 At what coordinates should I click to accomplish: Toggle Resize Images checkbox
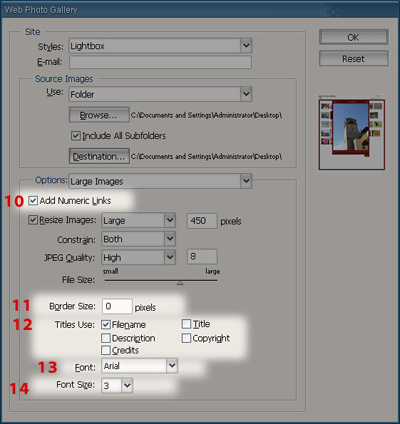coord(33,220)
